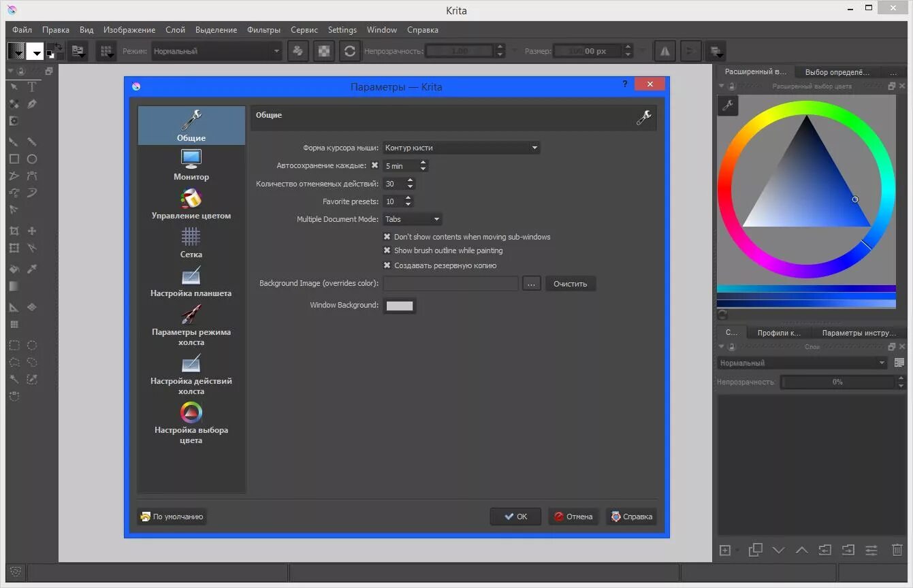The image size is (913, 588).
Task: Open the Изображение menu
Action: pyautogui.click(x=129, y=30)
